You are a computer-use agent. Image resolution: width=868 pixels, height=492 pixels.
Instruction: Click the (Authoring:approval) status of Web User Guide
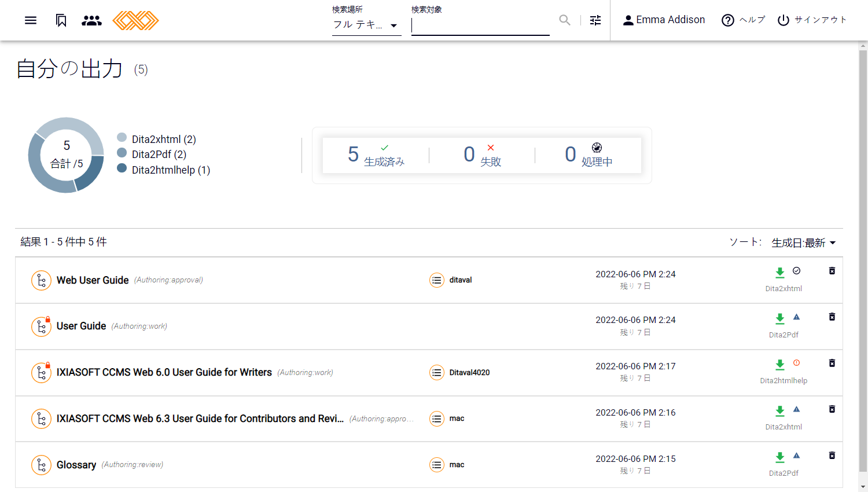pyautogui.click(x=168, y=280)
